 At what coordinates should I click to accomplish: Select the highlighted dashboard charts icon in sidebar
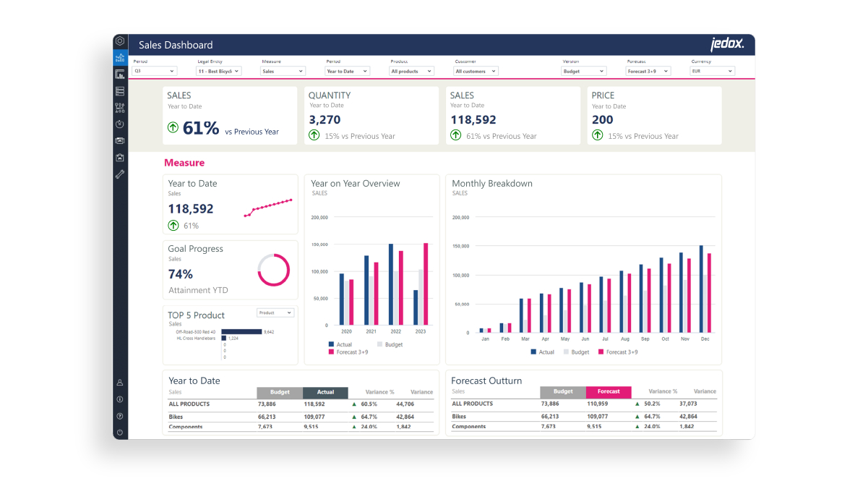120,56
